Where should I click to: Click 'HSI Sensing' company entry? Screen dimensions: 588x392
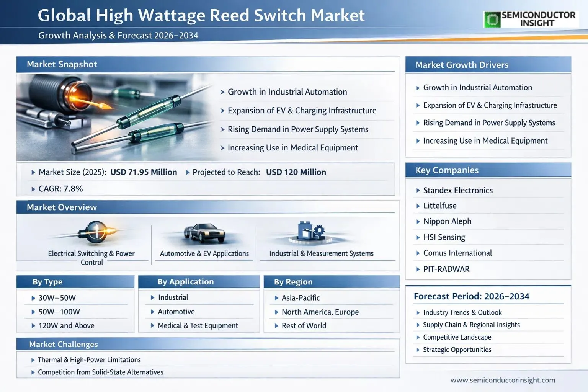444,237
